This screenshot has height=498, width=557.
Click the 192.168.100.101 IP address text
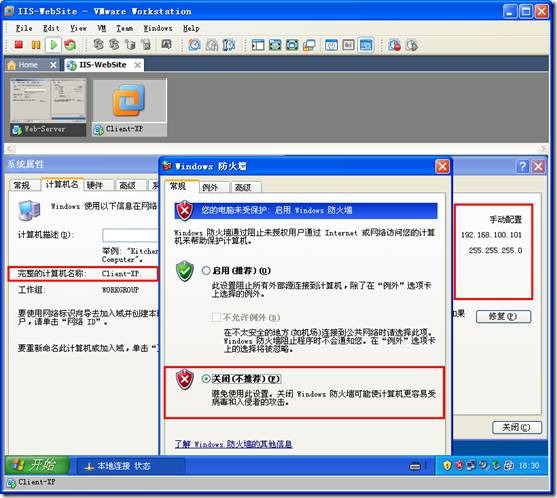(x=491, y=235)
